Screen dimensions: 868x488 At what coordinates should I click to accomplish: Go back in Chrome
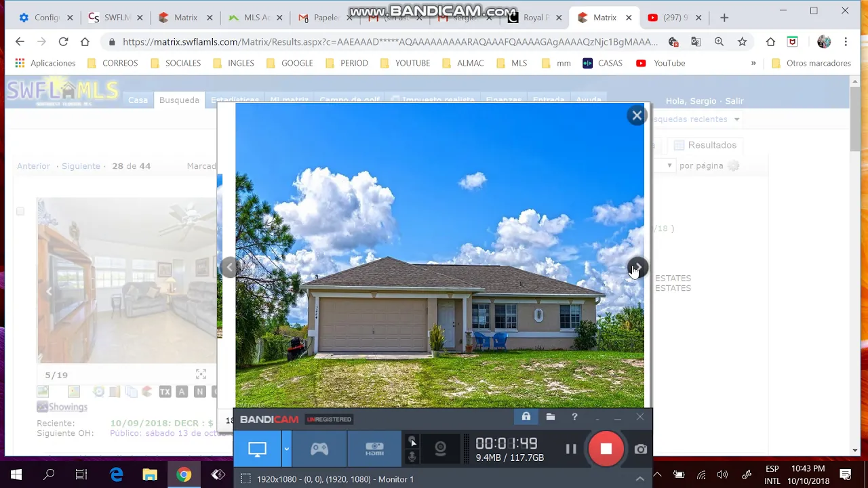pos(20,42)
